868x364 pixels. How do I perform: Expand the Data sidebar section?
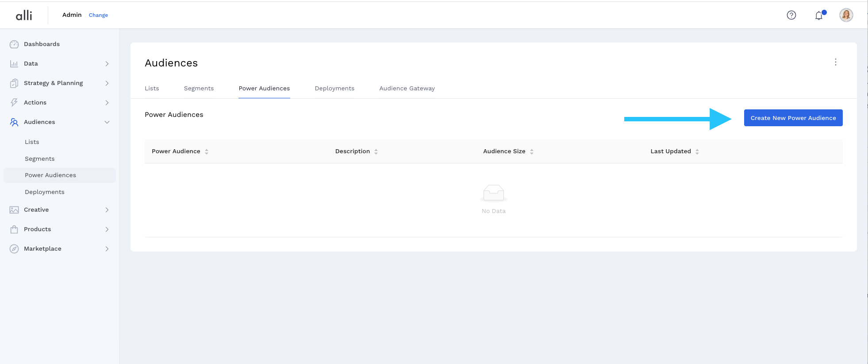coord(107,64)
